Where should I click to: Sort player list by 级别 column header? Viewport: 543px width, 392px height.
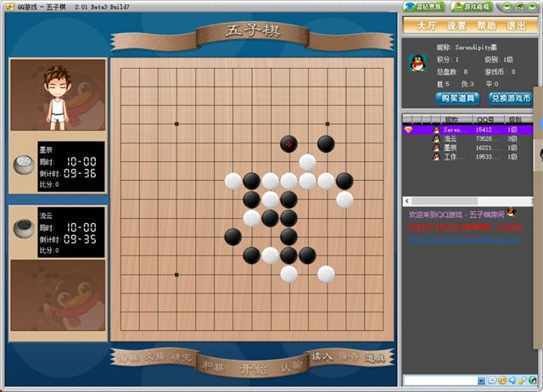click(x=515, y=120)
